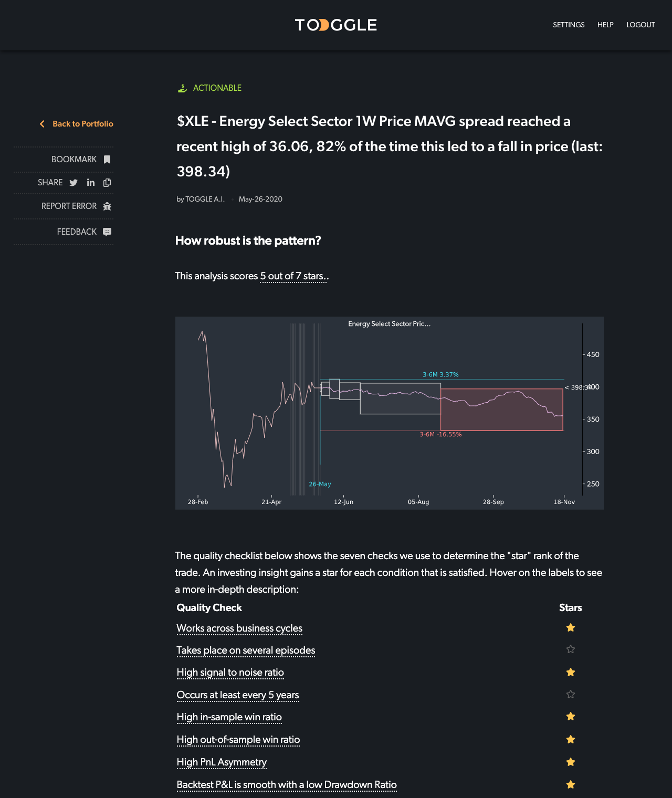Viewport: 672px width, 798px height.
Task: Click the Logout link
Action: pos(640,25)
